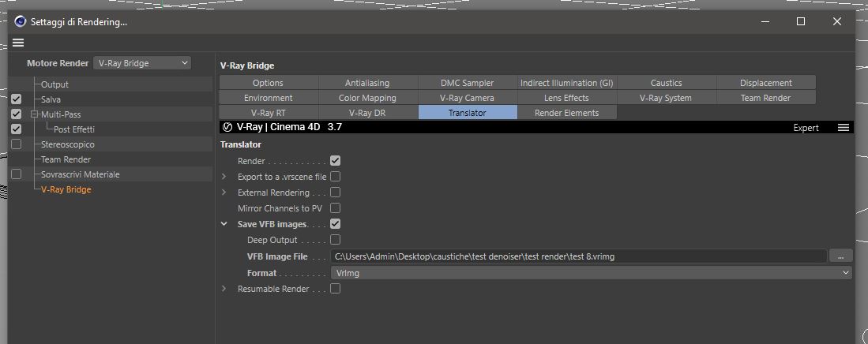Switch to the V-Ray RT tab
The width and height of the screenshot is (868, 344).
269,112
